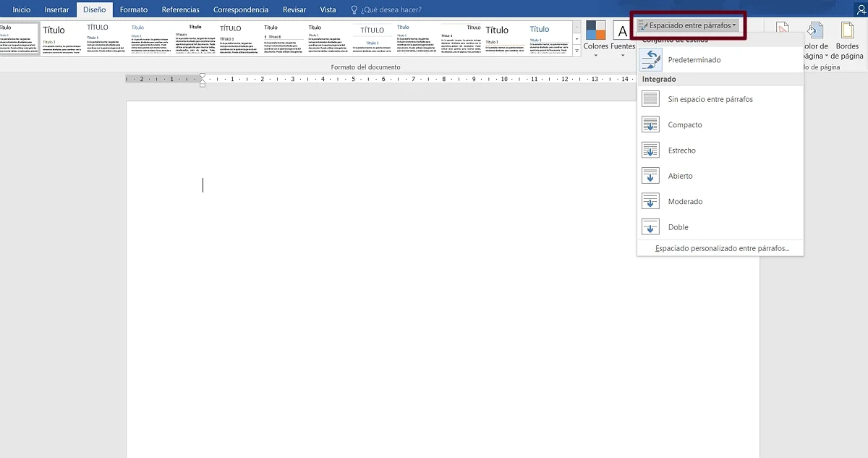Set paragraph spacing to Doble
868x458 pixels.
(720, 227)
